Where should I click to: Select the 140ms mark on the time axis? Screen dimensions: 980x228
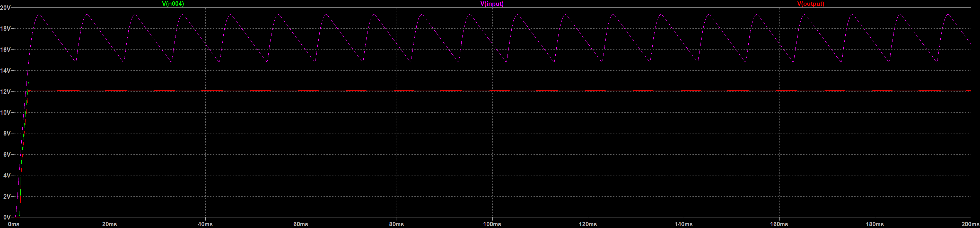tap(683, 224)
